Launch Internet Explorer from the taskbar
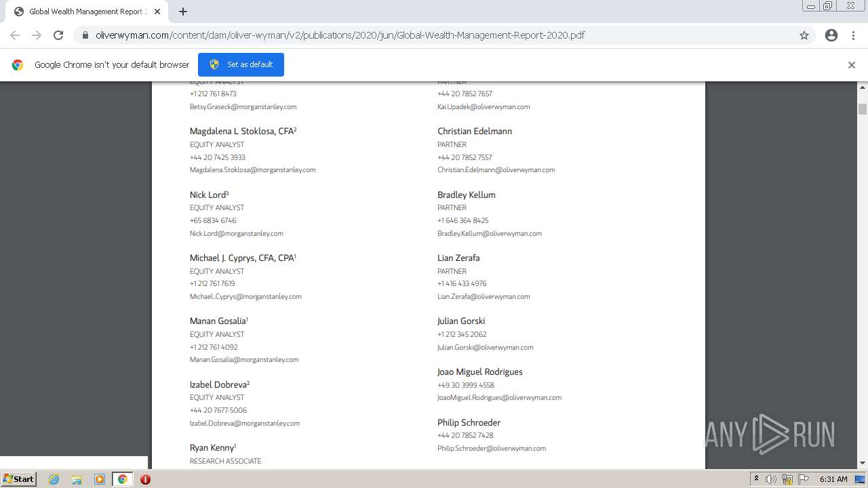The image size is (868, 488). 54,479
